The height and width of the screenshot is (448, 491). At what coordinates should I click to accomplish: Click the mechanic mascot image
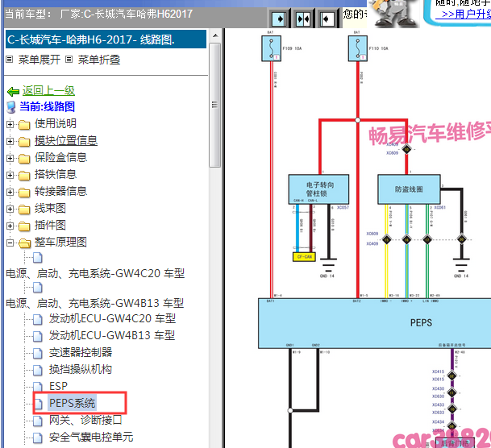[x=394, y=14]
